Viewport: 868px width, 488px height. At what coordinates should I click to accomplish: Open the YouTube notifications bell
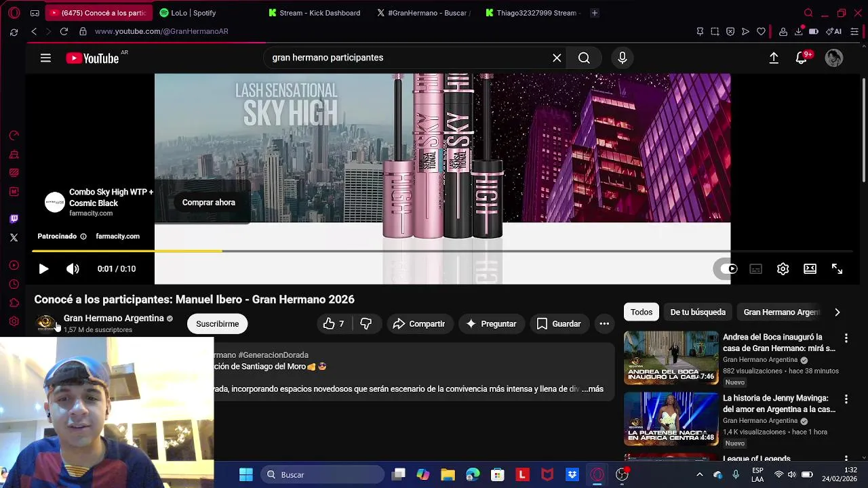click(x=802, y=58)
